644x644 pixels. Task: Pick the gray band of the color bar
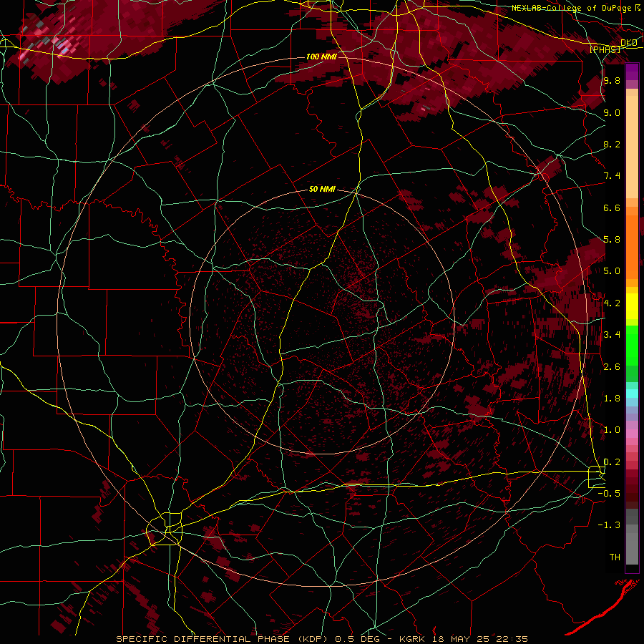[632, 543]
